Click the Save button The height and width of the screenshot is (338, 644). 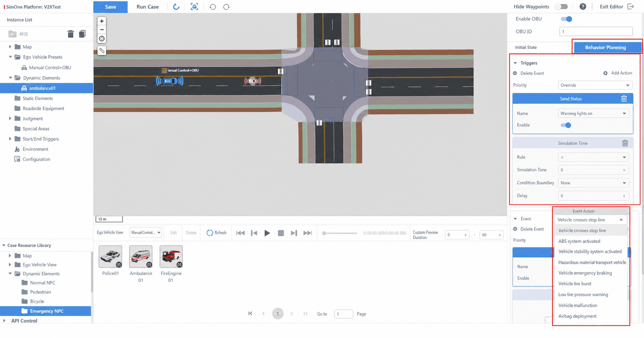click(x=110, y=7)
